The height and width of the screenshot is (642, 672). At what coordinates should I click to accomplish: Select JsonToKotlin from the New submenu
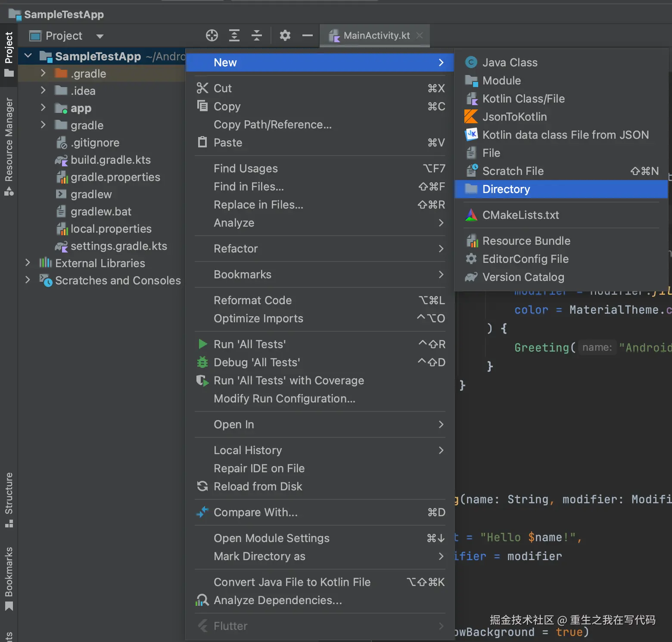click(514, 117)
